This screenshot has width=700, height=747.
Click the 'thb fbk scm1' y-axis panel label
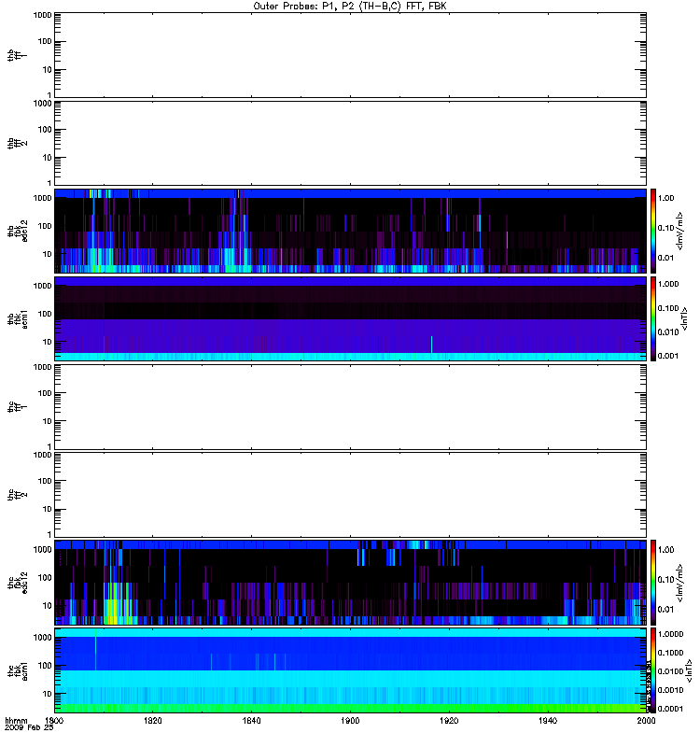coord(18,319)
